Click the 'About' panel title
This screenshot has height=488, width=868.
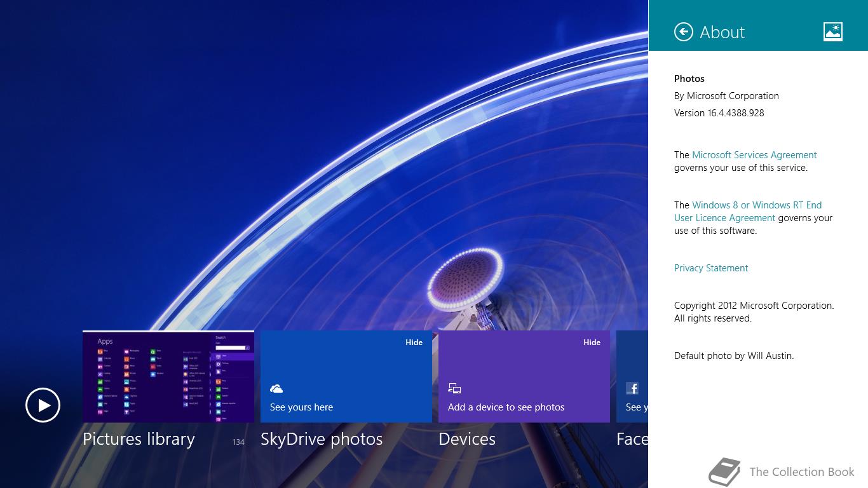722,32
